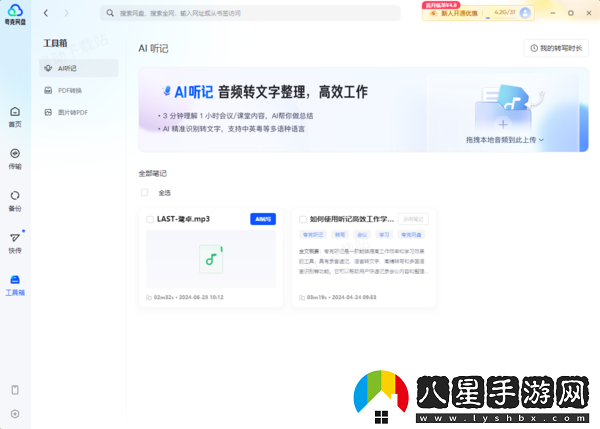600x429 pixels.
Task: Open the LAST mp3 audio thumbnail
Action: [x=211, y=259]
